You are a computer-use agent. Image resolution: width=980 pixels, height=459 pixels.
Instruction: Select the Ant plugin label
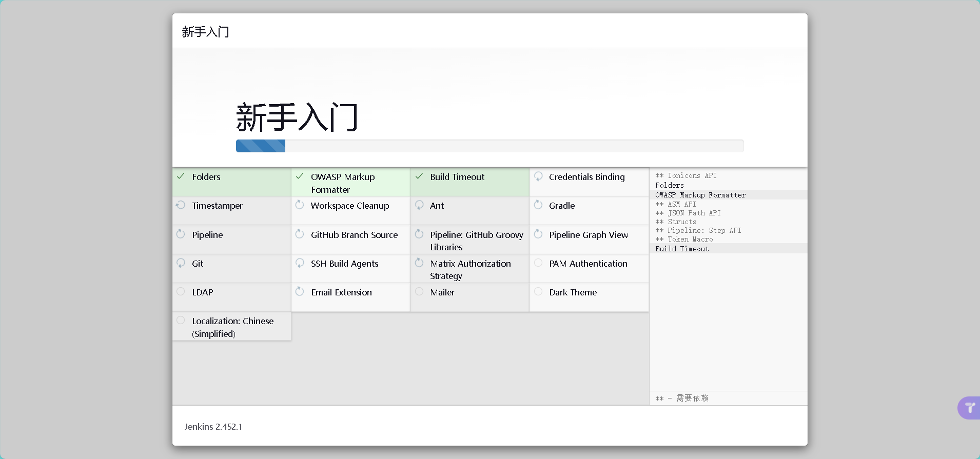(437, 206)
